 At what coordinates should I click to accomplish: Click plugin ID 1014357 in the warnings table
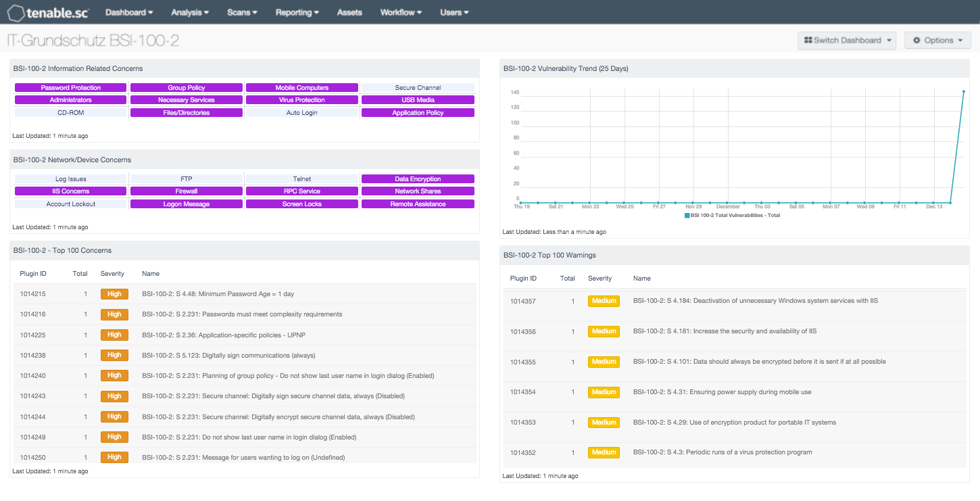523,301
